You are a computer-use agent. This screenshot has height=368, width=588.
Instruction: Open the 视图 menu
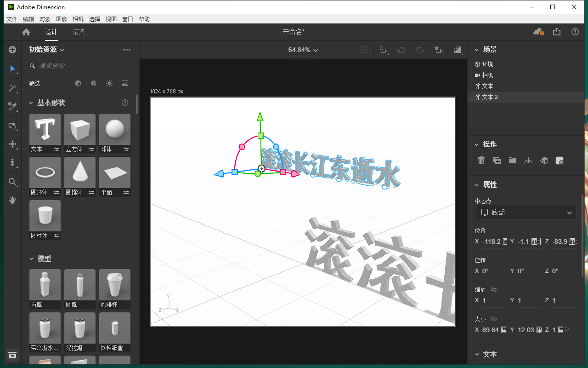pos(111,19)
